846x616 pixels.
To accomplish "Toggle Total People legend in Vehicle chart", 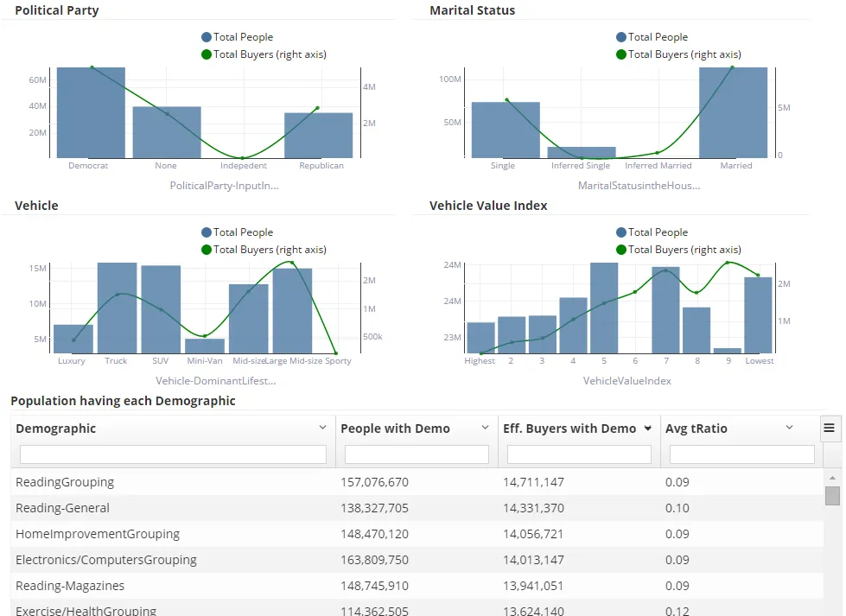I will (238, 232).
